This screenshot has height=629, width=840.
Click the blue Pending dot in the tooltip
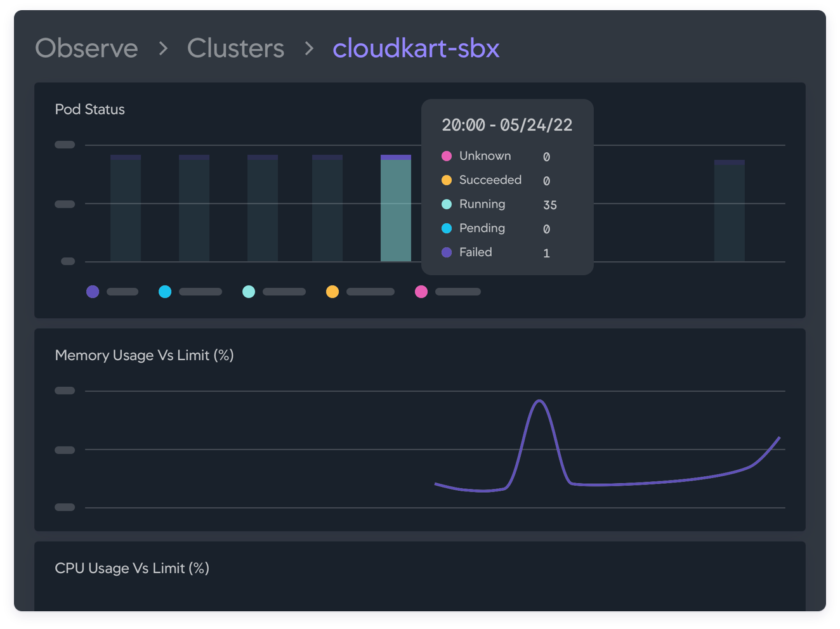pyautogui.click(x=447, y=228)
